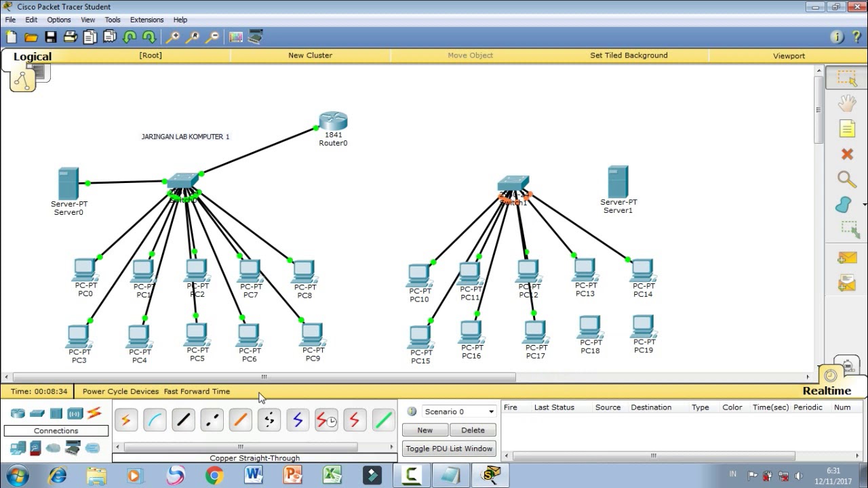This screenshot has width=868, height=488.
Task: Switch to the Realtime mode tab
Action: 827,390
